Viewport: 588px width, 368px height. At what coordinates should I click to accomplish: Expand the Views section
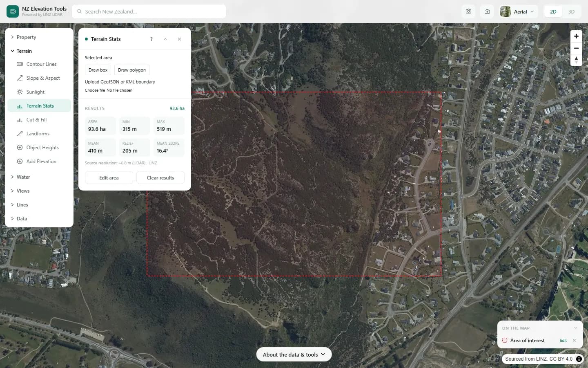point(39,191)
